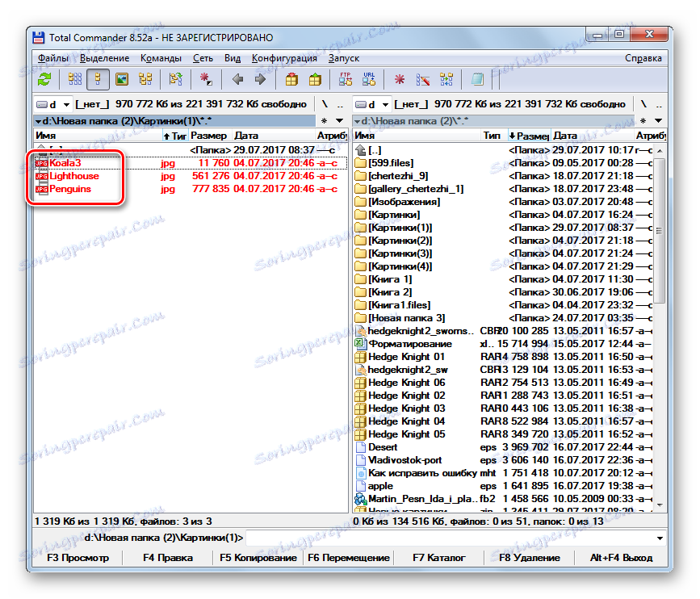Enable thumbnail view in the toolbar
This screenshot has height=599, width=700.
tap(121, 79)
